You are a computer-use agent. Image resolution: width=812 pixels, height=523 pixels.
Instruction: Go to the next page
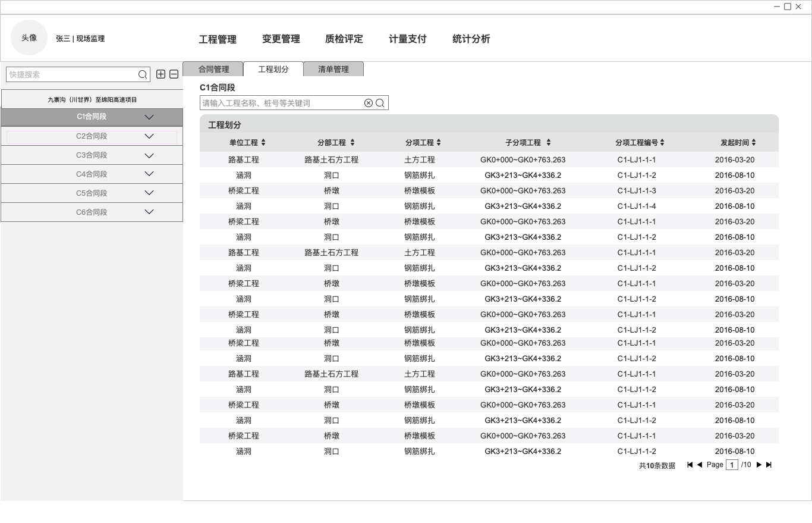pos(759,465)
